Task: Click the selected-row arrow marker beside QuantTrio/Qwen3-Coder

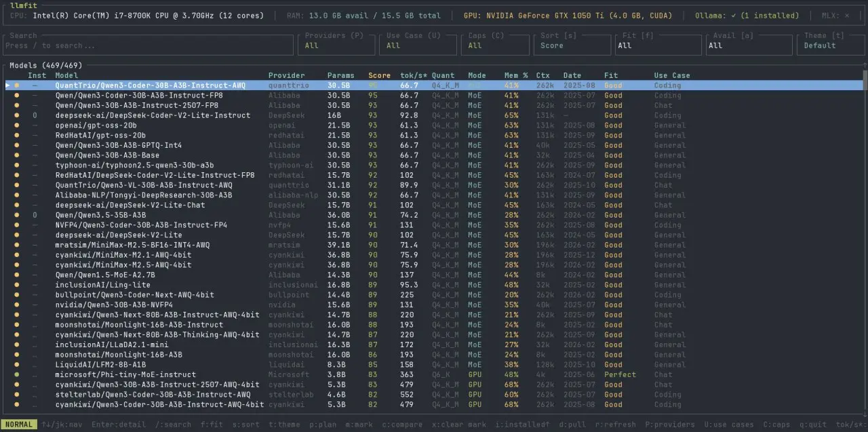Action: (x=8, y=85)
